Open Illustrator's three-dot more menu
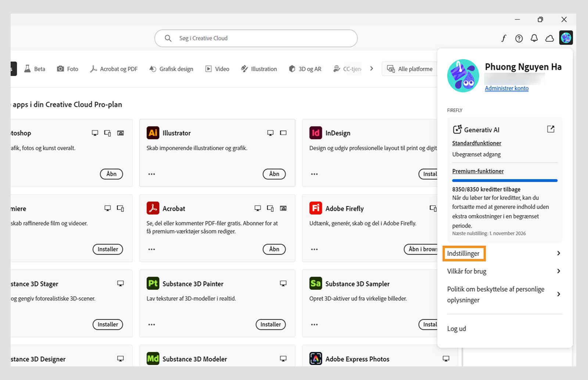This screenshot has width=588, height=380. pos(152,174)
